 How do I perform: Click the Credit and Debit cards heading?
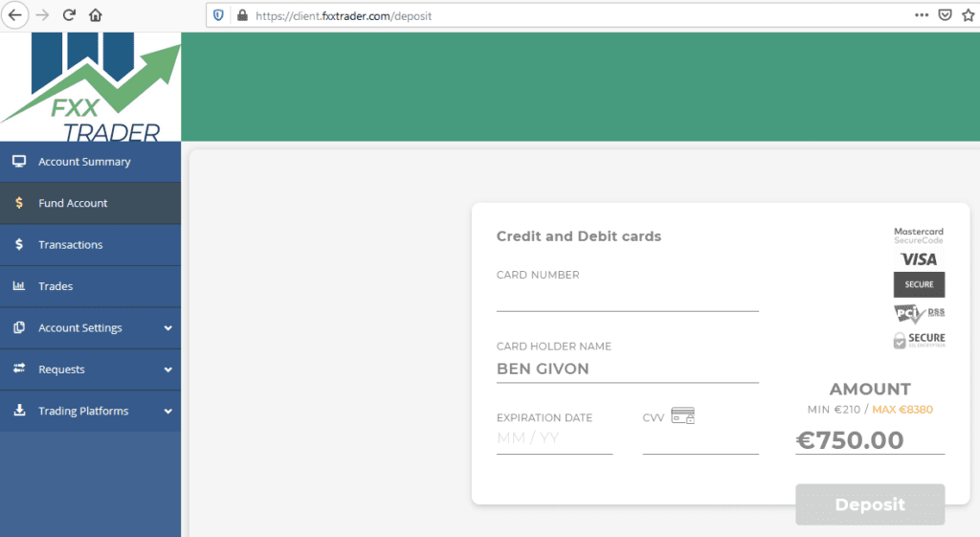coord(579,236)
